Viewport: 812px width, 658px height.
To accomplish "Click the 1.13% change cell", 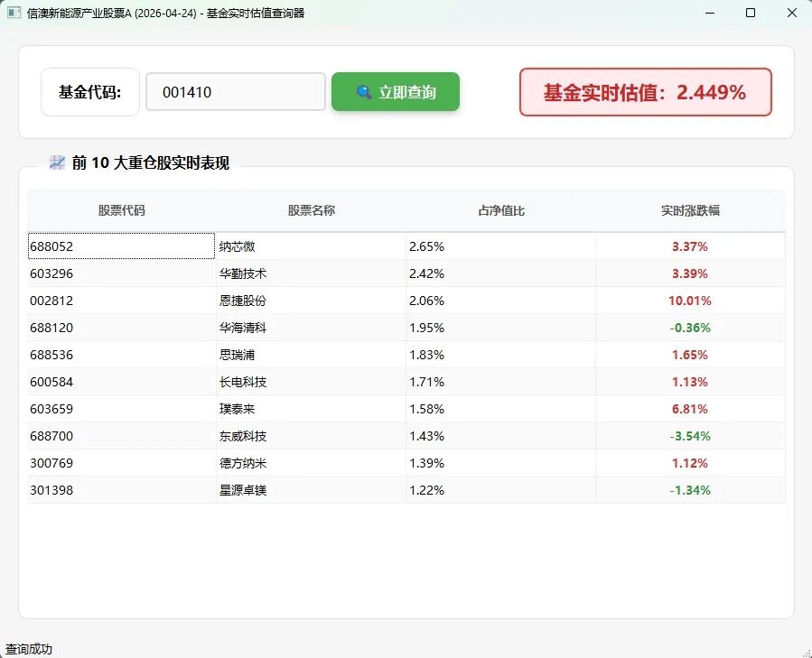I will [690, 382].
